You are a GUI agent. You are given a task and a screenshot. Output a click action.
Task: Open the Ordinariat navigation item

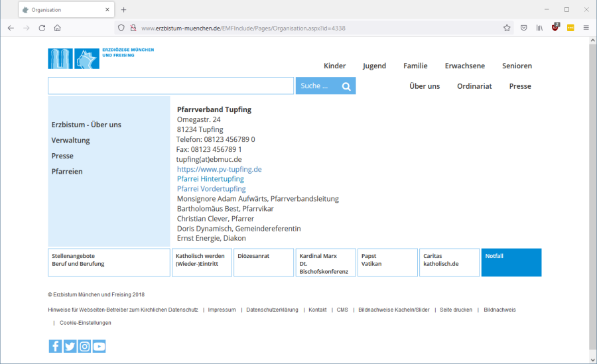click(474, 86)
